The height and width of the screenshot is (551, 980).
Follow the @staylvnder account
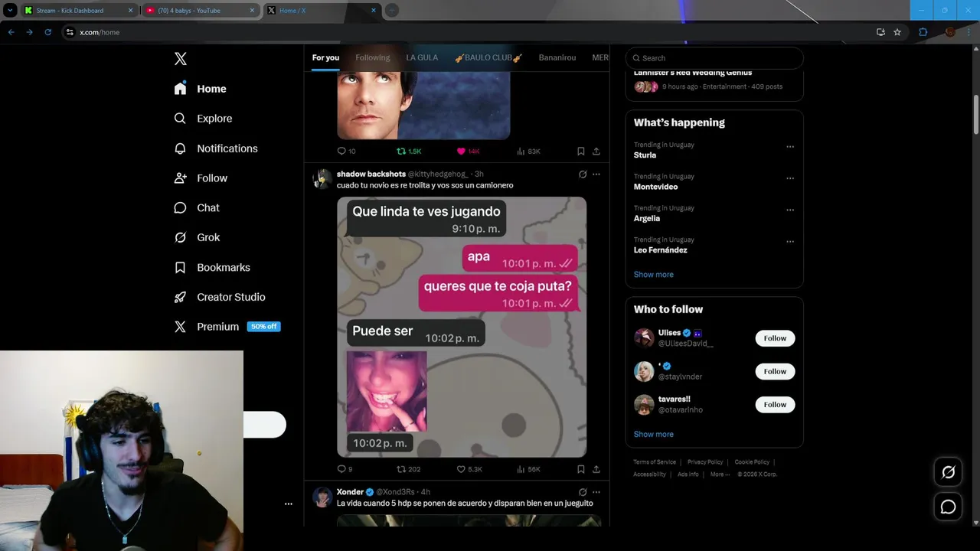(775, 371)
